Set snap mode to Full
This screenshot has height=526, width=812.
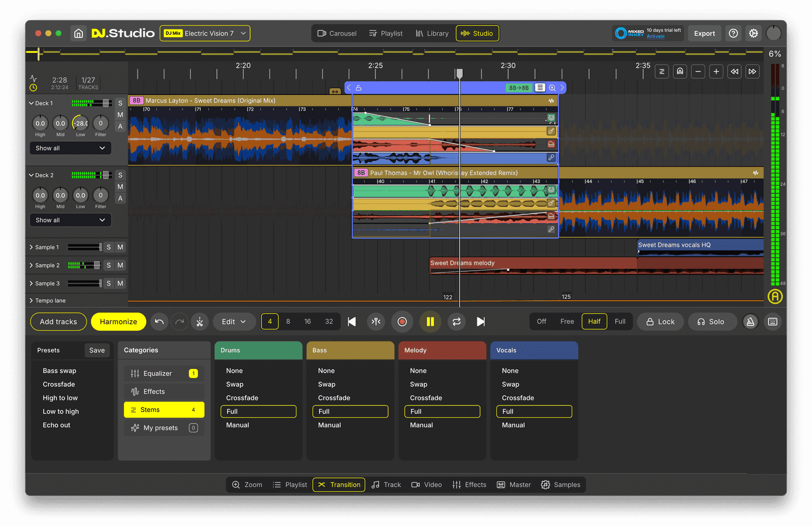coord(620,322)
